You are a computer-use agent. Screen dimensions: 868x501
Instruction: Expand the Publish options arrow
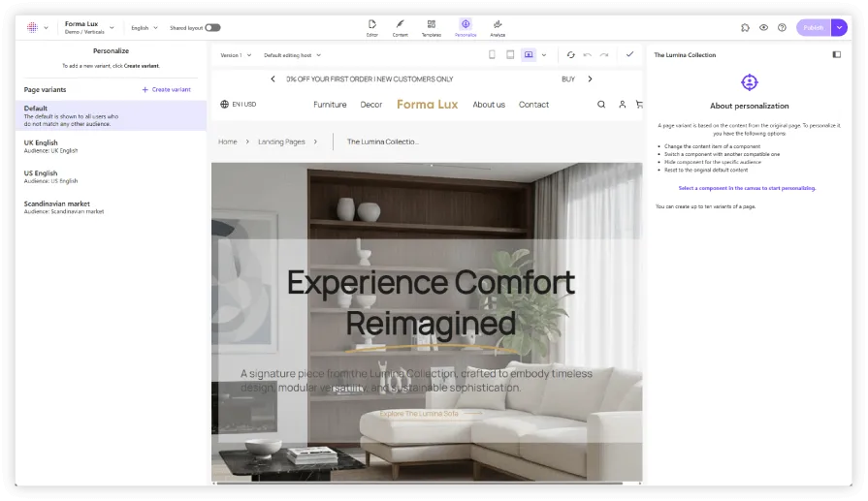[839, 28]
